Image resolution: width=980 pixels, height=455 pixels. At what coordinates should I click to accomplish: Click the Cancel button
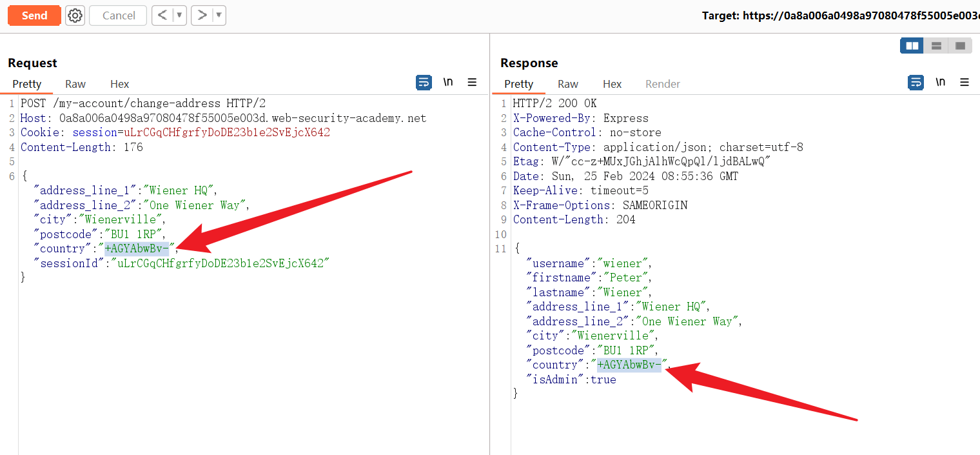tap(119, 15)
